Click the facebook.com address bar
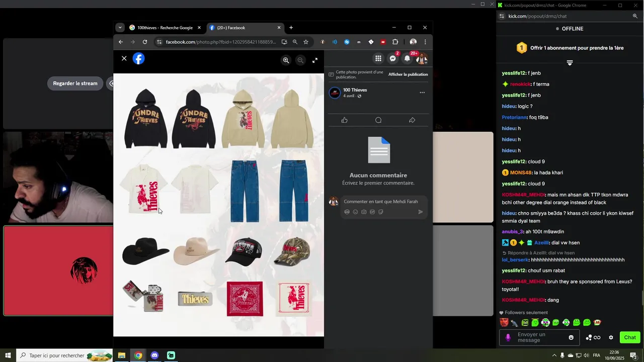This screenshot has width=644, height=362. pos(221,42)
